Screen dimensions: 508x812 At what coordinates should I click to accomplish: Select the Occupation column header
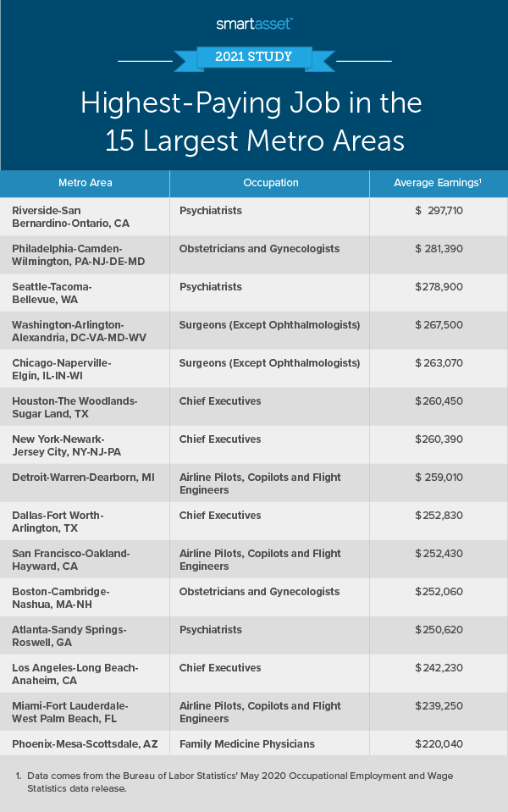point(269,183)
